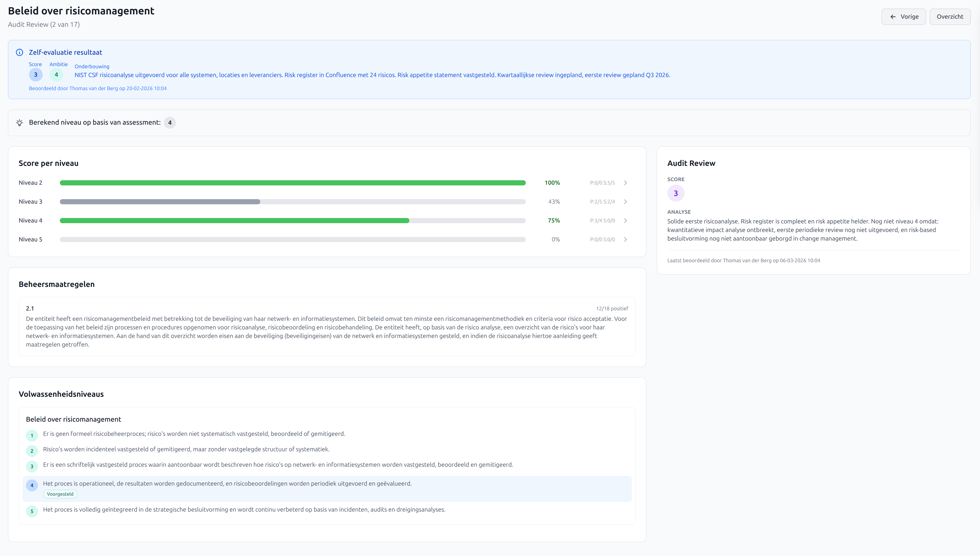The width and height of the screenshot is (980, 556).
Task: Click the Ambitie badge showing 4
Action: [56, 75]
